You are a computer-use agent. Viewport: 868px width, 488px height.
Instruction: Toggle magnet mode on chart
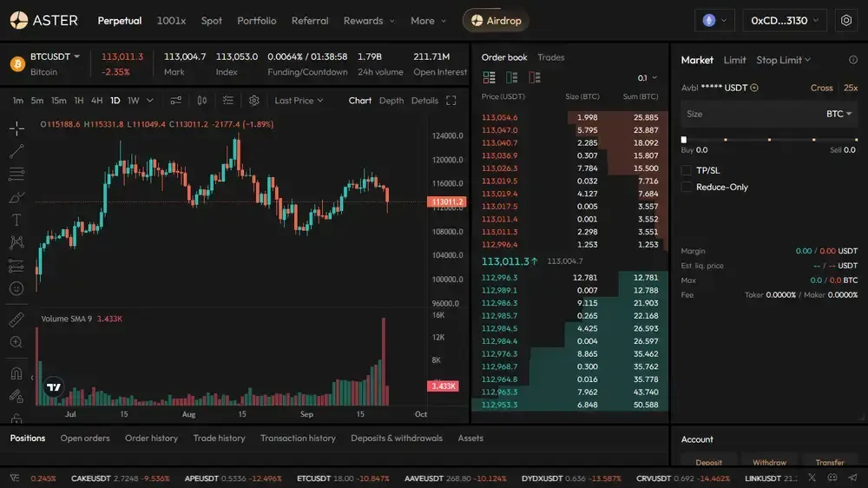click(16, 373)
